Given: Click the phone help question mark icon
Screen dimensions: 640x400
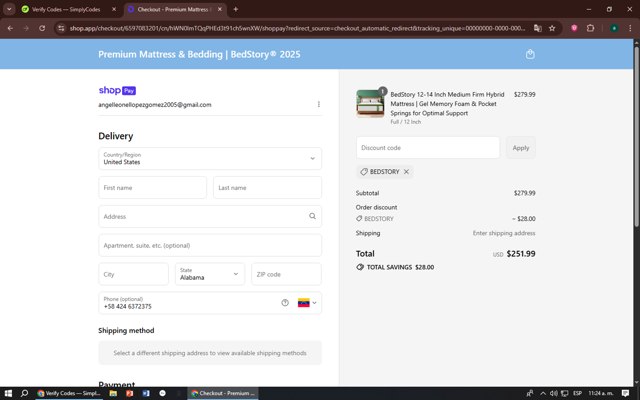Looking at the screenshot, I should pyautogui.click(x=285, y=303).
